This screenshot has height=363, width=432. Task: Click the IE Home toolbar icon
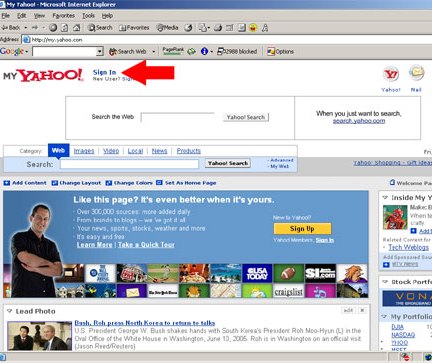tap(76, 28)
